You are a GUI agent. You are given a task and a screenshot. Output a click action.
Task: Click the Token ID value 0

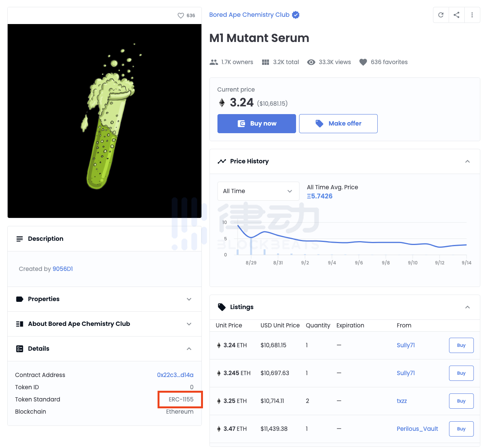[192, 387]
